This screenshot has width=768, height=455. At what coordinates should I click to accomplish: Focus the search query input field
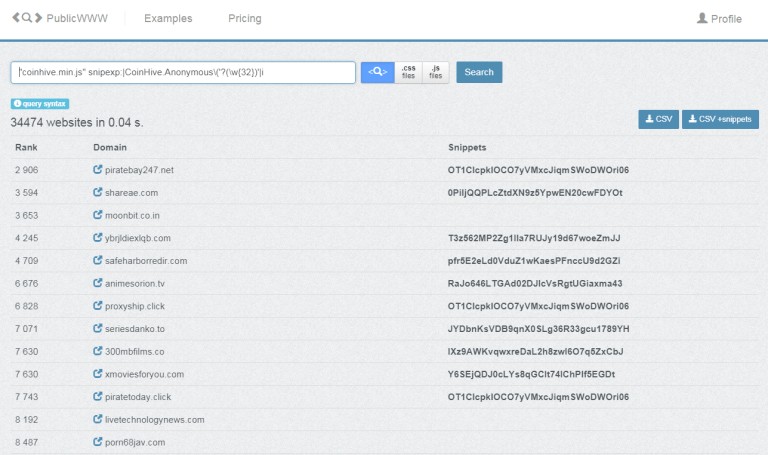(183, 72)
